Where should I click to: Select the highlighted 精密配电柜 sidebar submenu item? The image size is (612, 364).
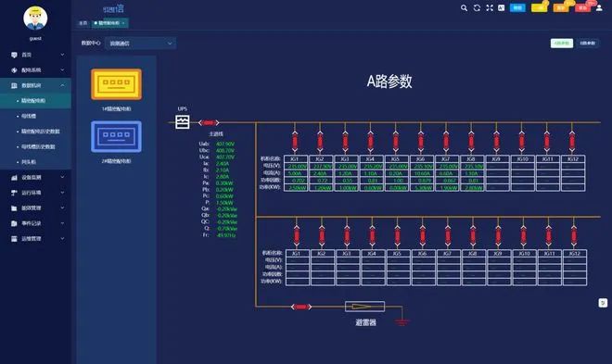[x=35, y=101]
